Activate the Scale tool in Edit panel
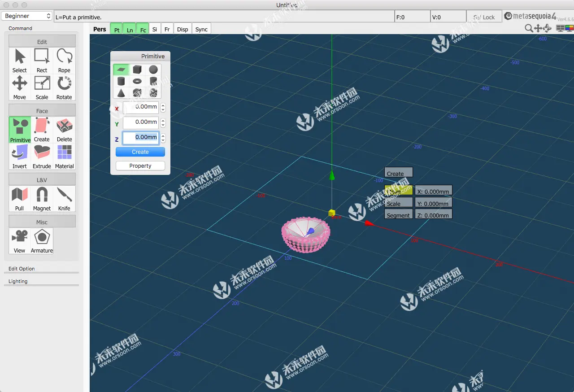The image size is (574, 392). coord(42,87)
